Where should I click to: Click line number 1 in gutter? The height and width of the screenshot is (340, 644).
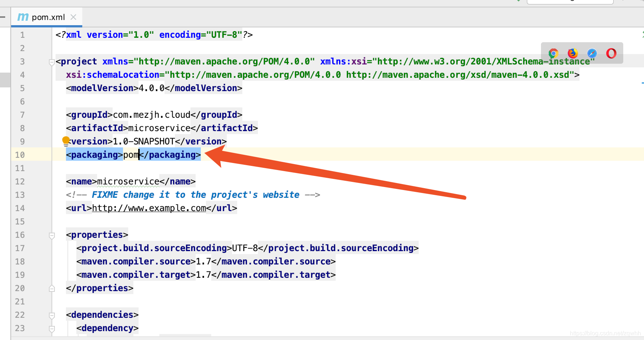23,35
